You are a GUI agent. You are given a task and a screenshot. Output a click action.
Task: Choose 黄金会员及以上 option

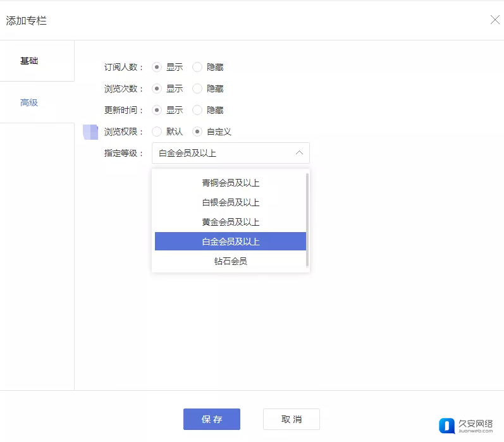coord(230,223)
